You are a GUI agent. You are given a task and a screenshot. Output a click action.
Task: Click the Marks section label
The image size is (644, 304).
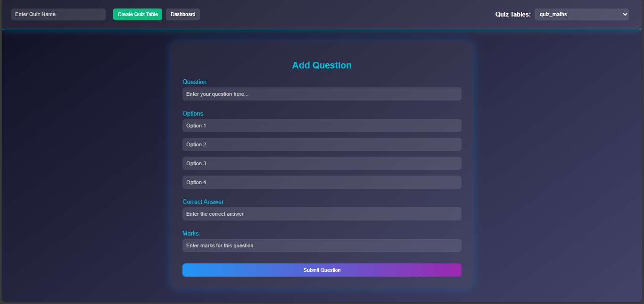pos(190,233)
